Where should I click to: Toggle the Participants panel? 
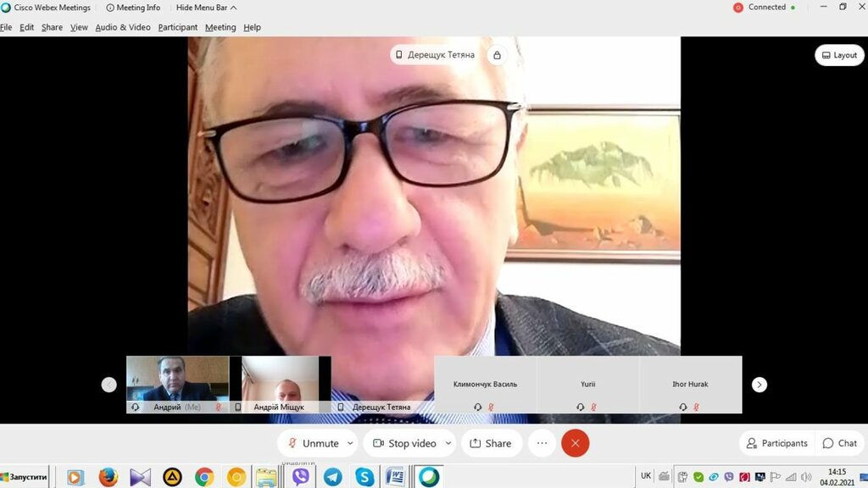[x=776, y=443]
